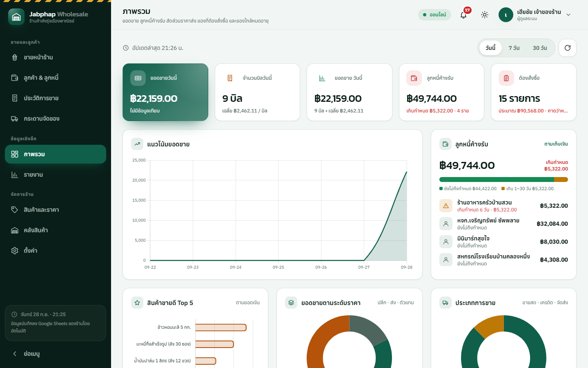The width and height of the screenshot is (588, 368).
Task: Open the notifications bell with badge 17
Action: click(463, 15)
